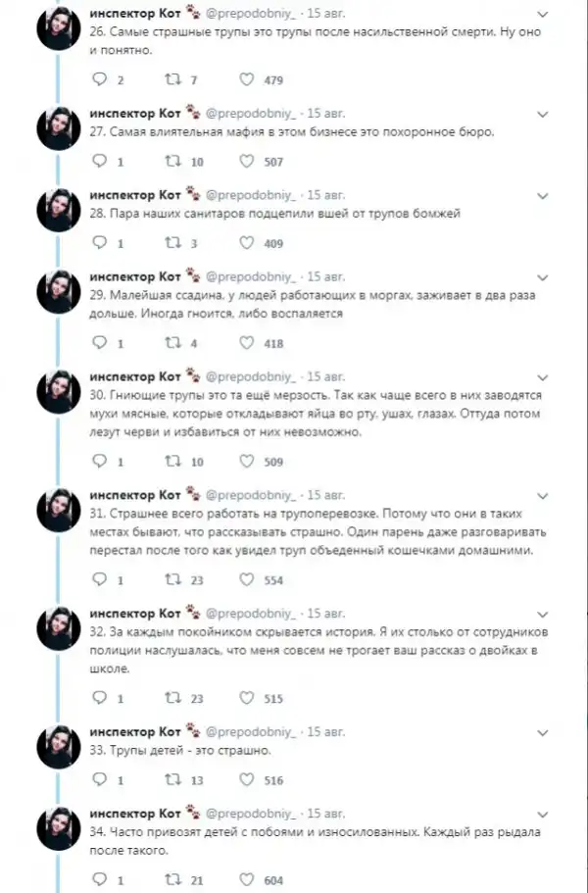
Task: Retweet tweet 27 about funeral bureau mafia
Action: coord(171,162)
